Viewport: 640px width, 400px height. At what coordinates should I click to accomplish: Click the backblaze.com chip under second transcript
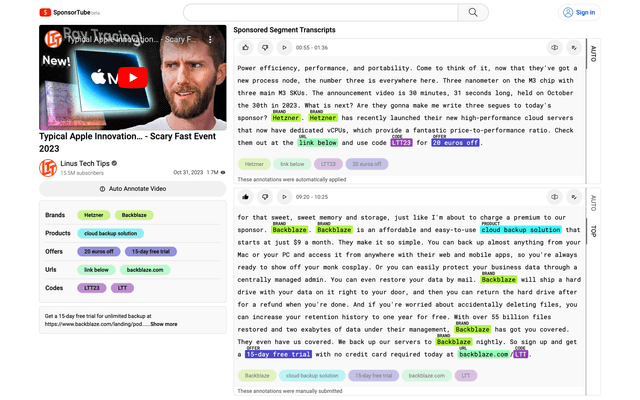427,376
